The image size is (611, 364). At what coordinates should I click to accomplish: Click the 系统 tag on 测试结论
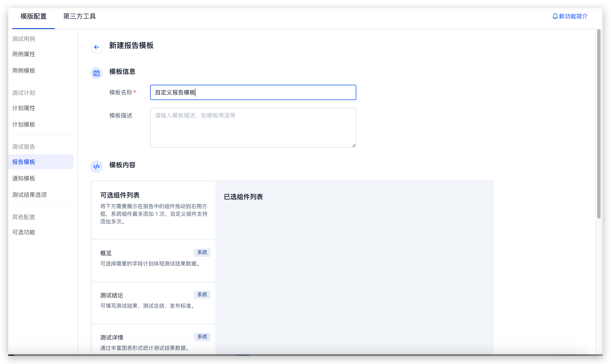click(202, 295)
